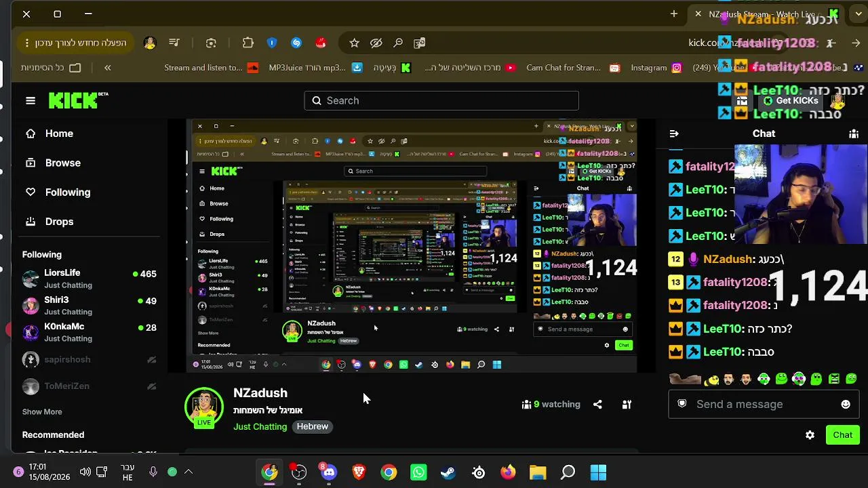Click the taskbar microphone indicator
The width and height of the screenshot is (868, 488).
153,472
